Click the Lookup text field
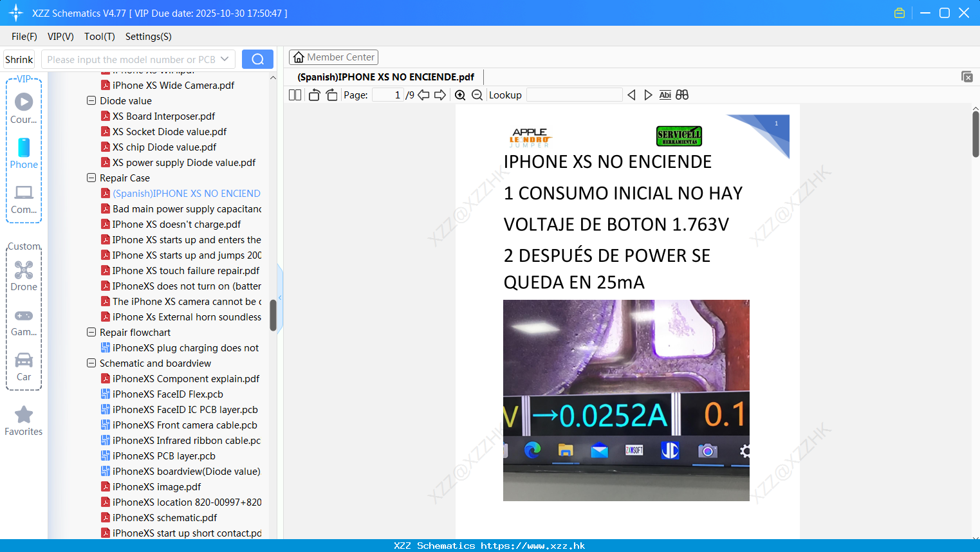The height and width of the screenshot is (552, 980). tap(574, 95)
